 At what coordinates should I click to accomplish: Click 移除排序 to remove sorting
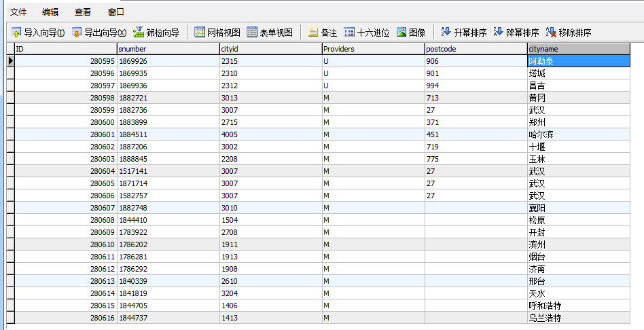[569, 33]
